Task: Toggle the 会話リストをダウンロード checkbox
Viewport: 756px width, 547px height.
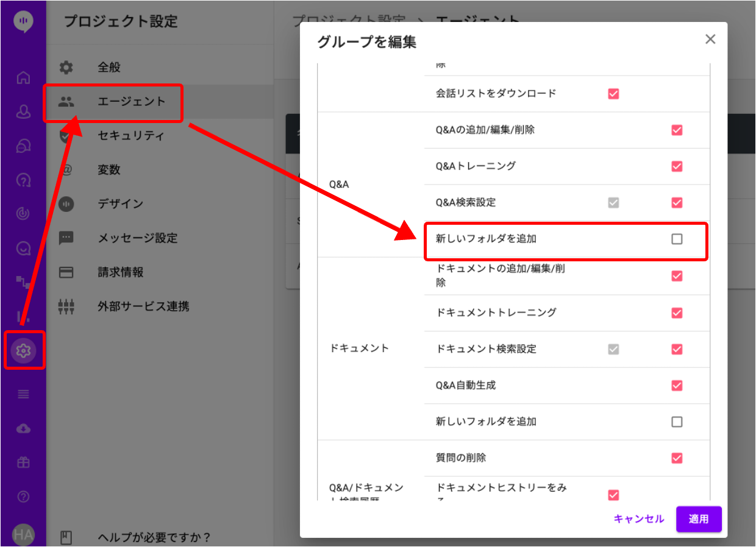Action: (613, 94)
